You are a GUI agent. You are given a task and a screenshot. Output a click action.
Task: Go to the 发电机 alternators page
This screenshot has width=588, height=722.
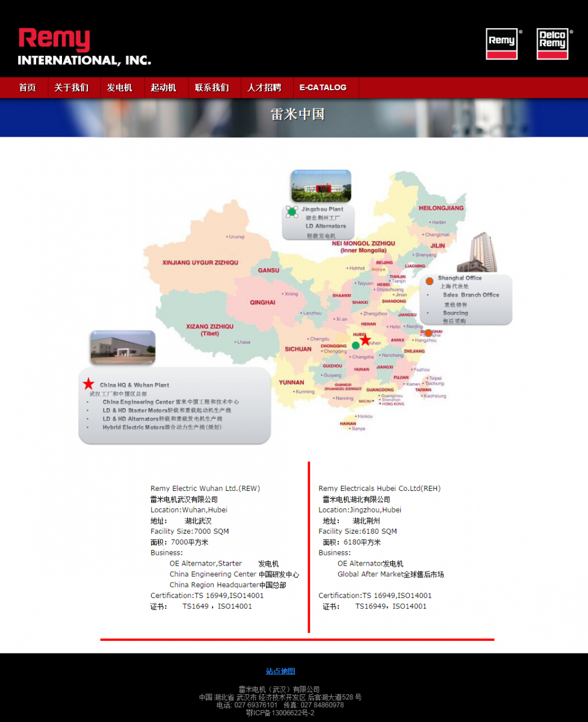click(119, 88)
